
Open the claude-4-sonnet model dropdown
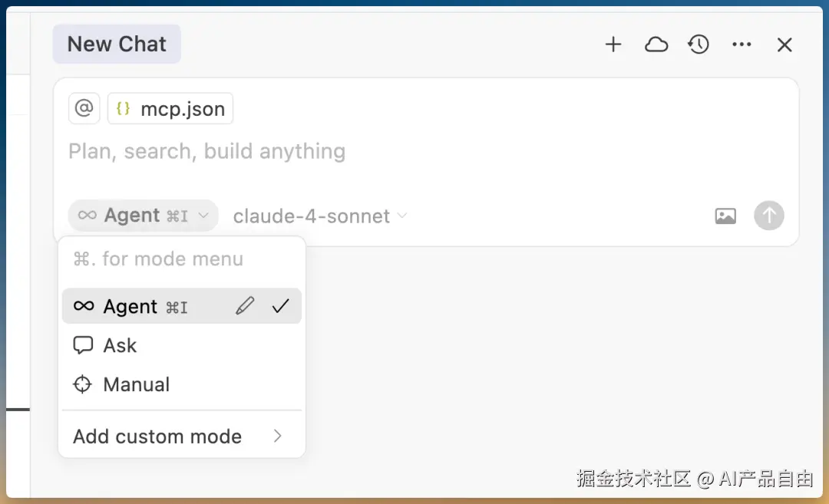[x=319, y=216]
